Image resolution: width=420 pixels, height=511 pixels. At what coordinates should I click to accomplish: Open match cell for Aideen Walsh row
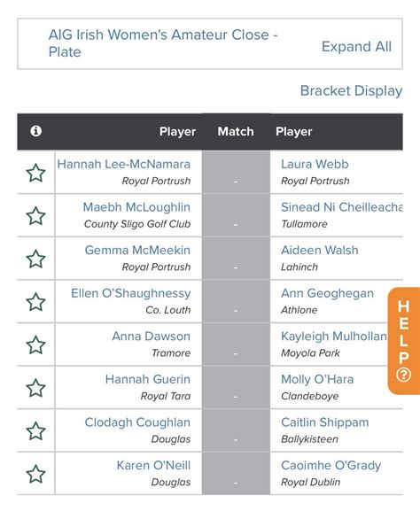236,259
